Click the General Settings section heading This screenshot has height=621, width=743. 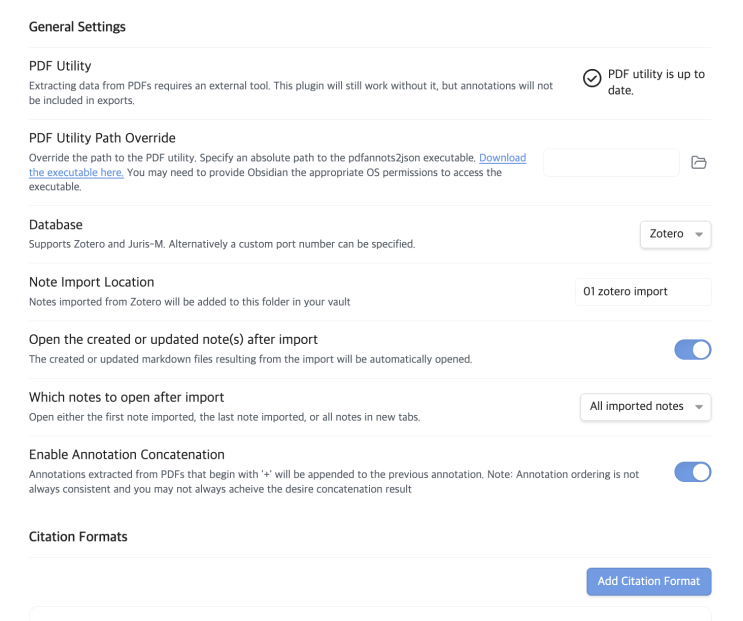(77, 27)
